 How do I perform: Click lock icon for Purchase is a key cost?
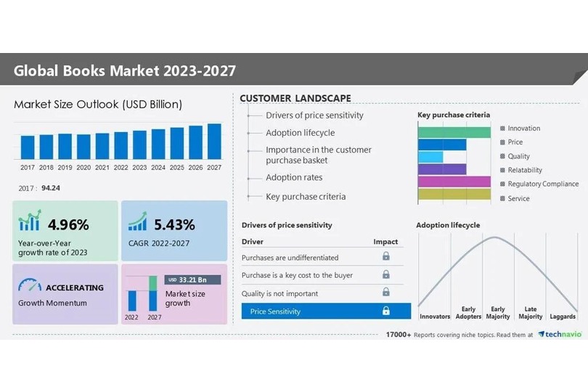(386, 274)
